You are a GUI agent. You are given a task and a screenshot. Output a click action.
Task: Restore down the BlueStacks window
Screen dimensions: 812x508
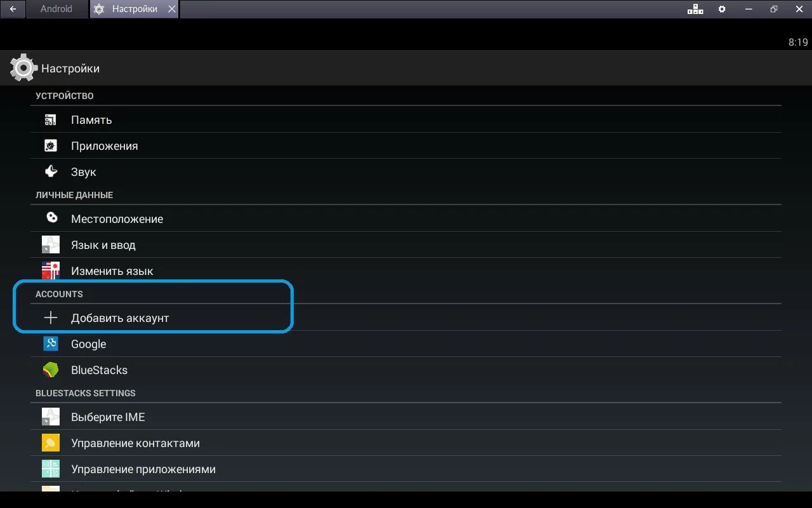tap(774, 9)
